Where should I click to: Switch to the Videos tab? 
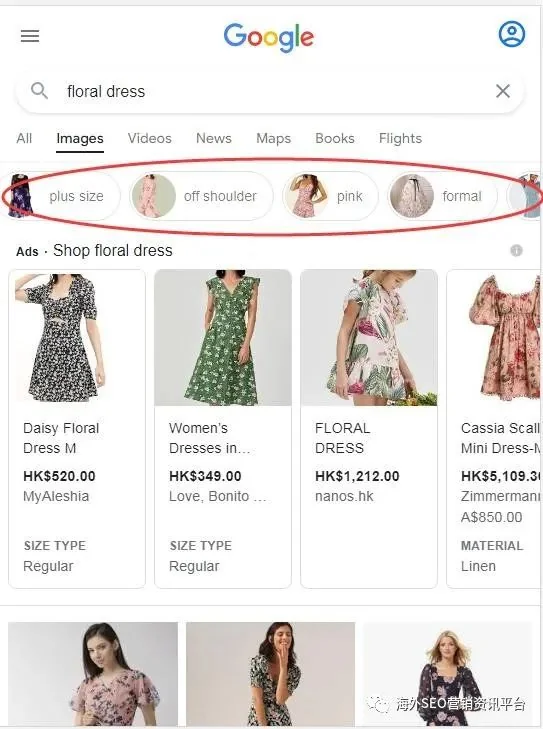(x=150, y=139)
